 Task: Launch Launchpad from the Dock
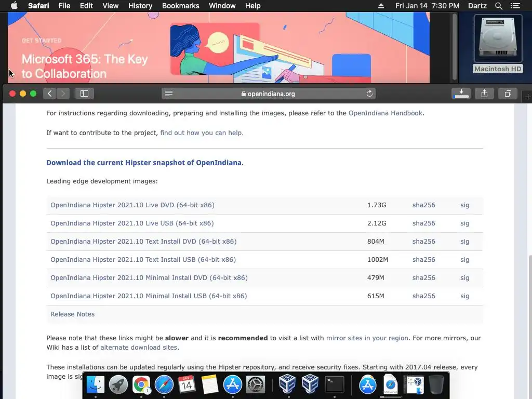coord(118,384)
